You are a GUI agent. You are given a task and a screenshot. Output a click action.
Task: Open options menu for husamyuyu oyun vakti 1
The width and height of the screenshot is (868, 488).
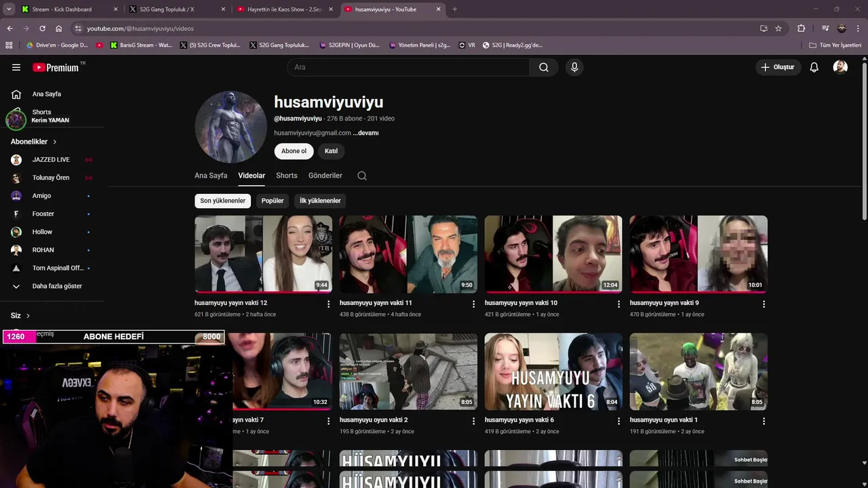pos(764,421)
